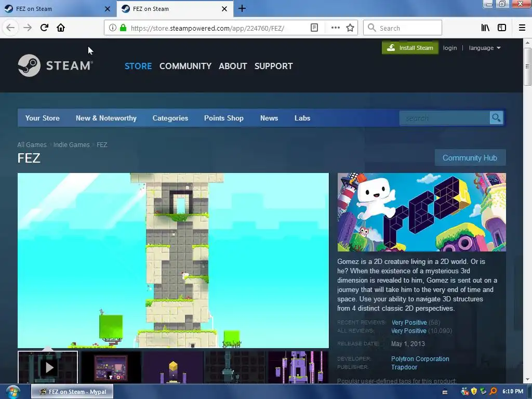This screenshot has height=399, width=532.
Task: Open the Trapdoor publisher link
Action: point(404,367)
